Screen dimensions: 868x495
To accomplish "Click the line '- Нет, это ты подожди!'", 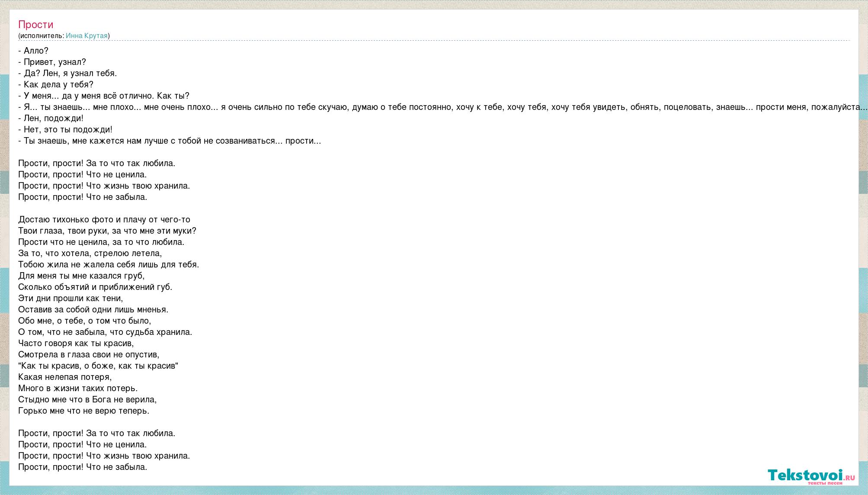I will coord(65,129).
